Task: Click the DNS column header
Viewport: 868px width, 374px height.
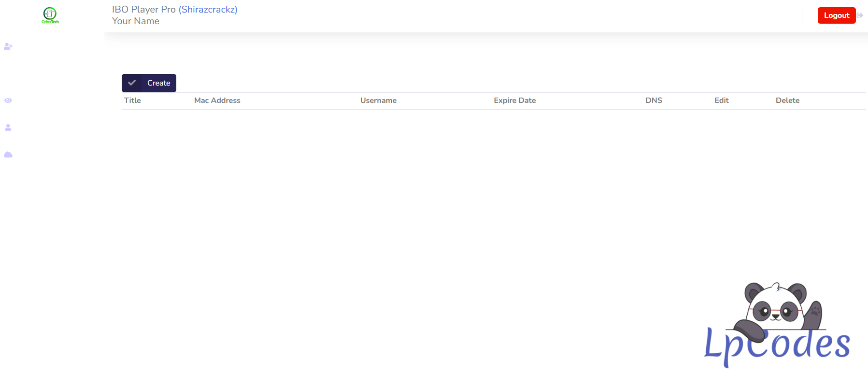Action: tap(654, 101)
